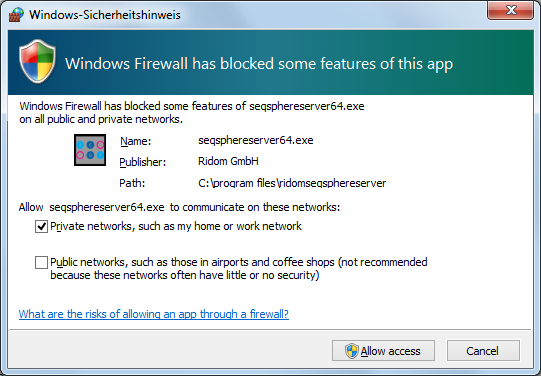
Task: Click the Path value text
Action: [x=292, y=183]
